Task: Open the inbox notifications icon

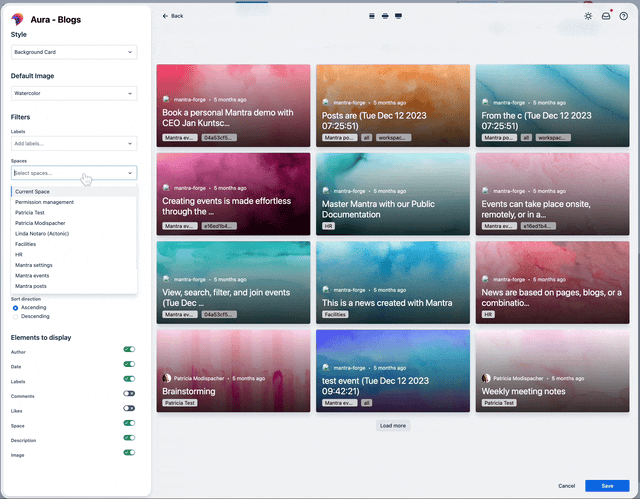Action: (x=606, y=16)
